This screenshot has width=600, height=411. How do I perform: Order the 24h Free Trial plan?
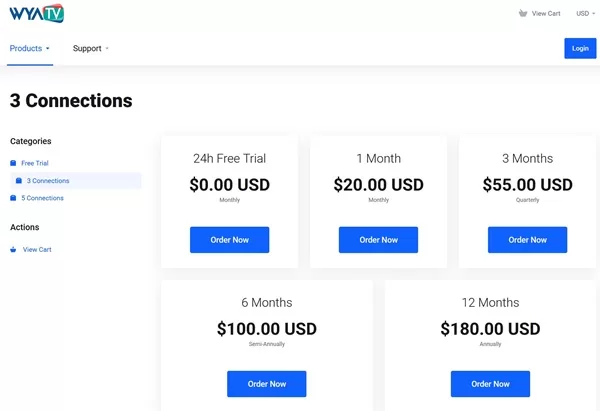coord(230,240)
